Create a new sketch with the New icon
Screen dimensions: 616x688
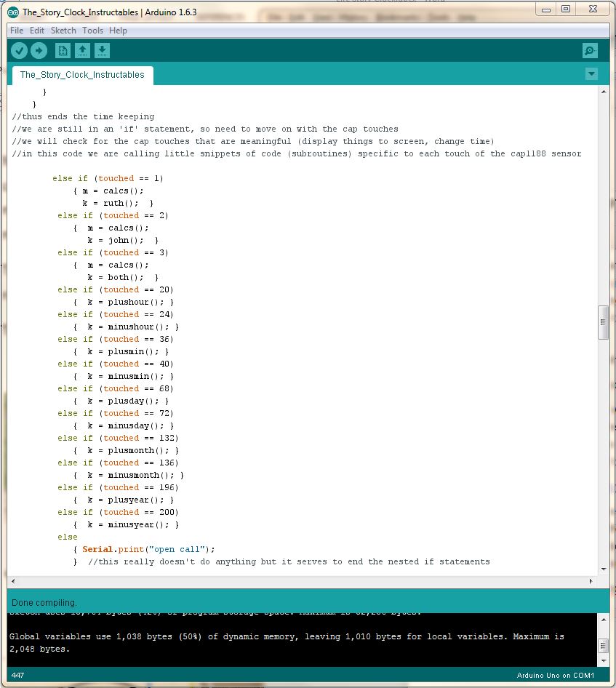[x=63, y=51]
